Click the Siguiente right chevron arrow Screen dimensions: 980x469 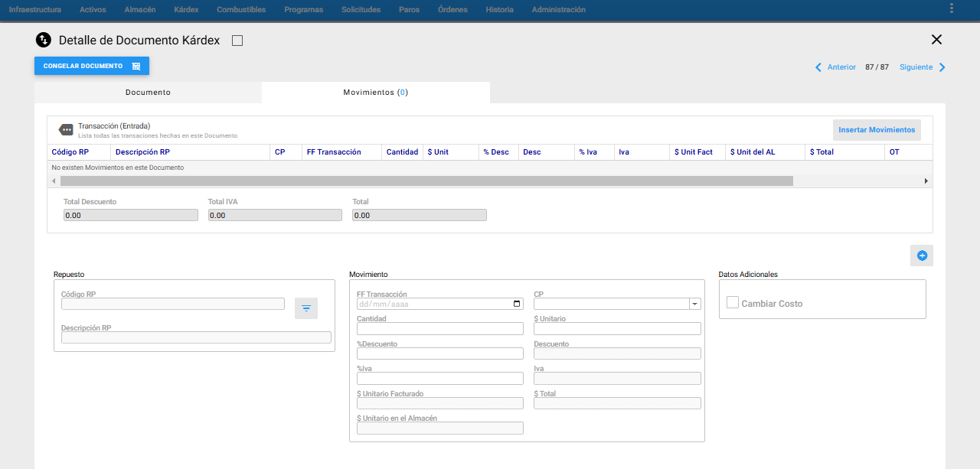pos(942,67)
